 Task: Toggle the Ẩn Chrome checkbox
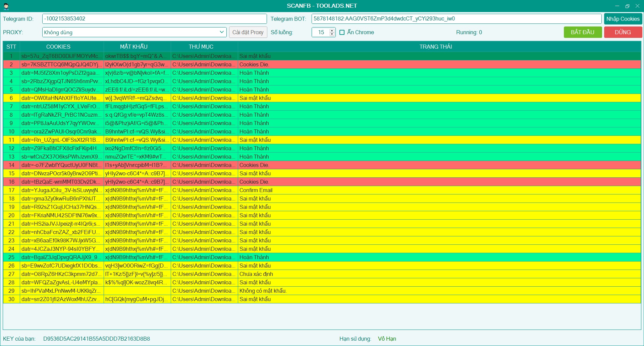tap(342, 33)
